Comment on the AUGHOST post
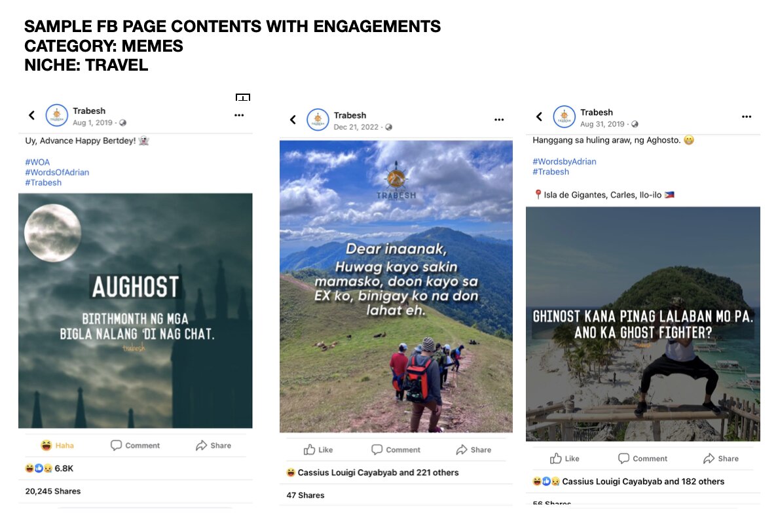Viewport: 778px width, 532px height. pos(135,445)
